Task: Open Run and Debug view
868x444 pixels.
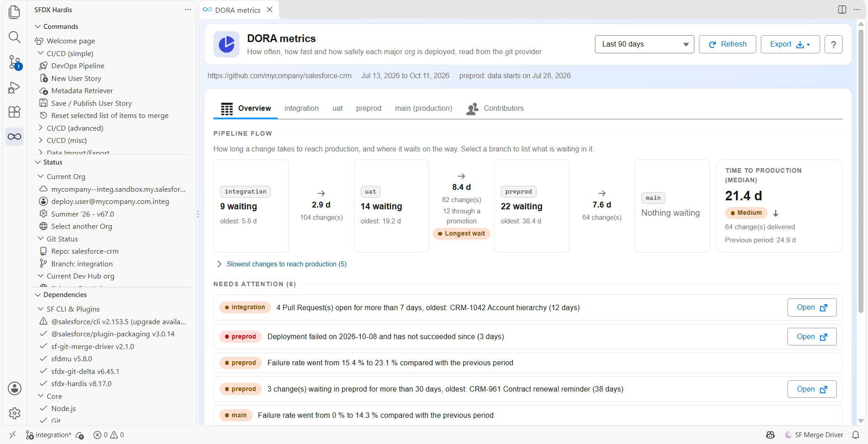Action: coord(14,87)
